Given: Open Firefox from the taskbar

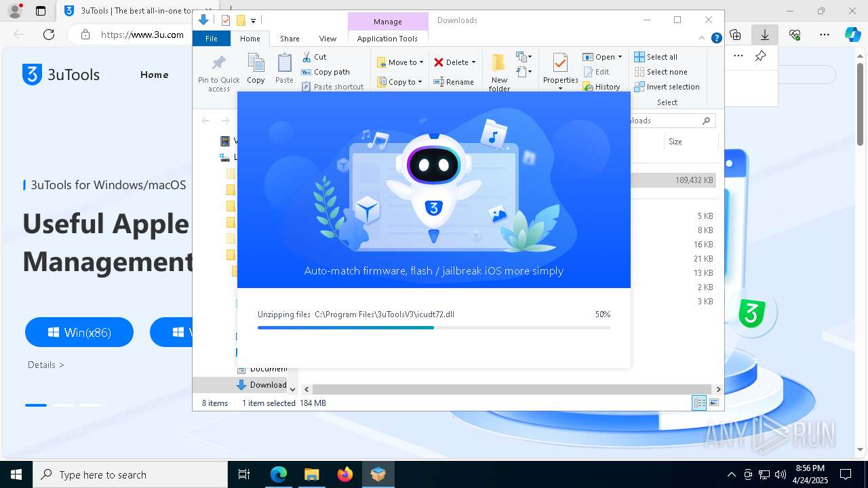Looking at the screenshot, I should click(x=345, y=474).
